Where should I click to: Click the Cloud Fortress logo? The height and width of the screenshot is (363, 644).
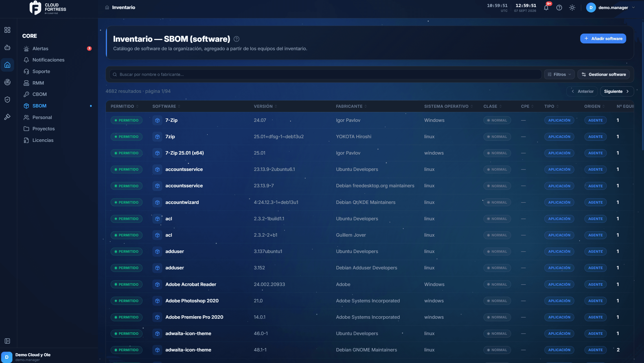point(48,8)
